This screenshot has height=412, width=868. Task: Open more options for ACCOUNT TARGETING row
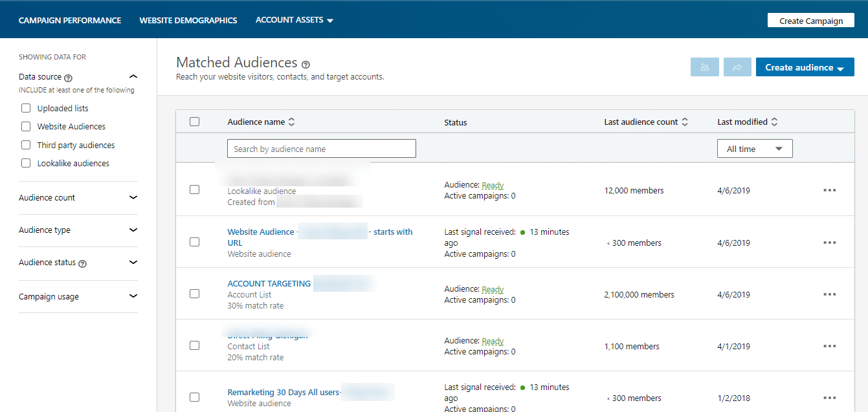(829, 294)
